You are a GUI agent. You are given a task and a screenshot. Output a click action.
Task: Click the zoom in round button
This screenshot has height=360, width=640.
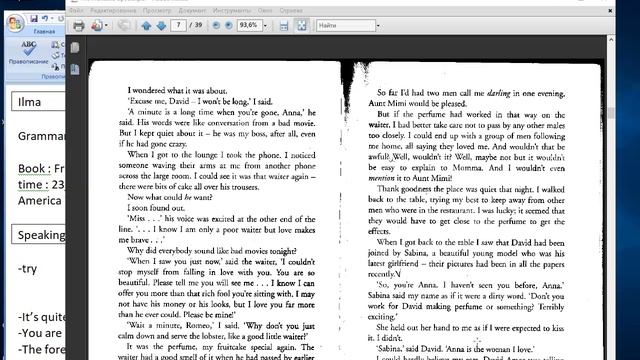[x=229, y=25]
